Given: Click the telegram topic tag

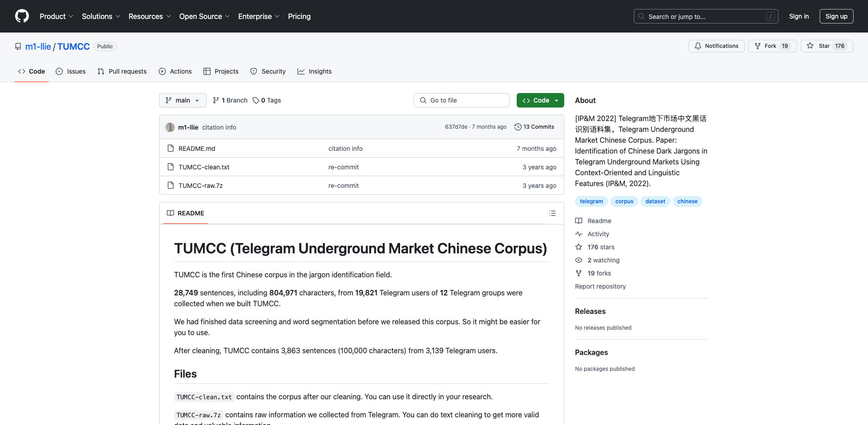Looking at the screenshot, I should pos(591,201).
